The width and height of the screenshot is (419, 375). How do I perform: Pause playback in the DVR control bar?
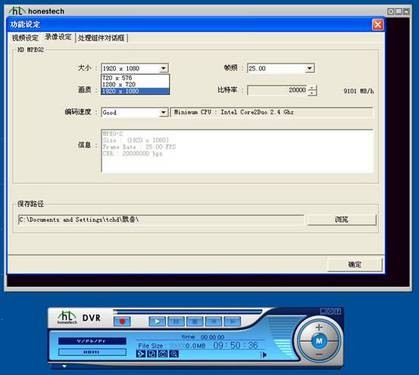[x=176, y=321]
